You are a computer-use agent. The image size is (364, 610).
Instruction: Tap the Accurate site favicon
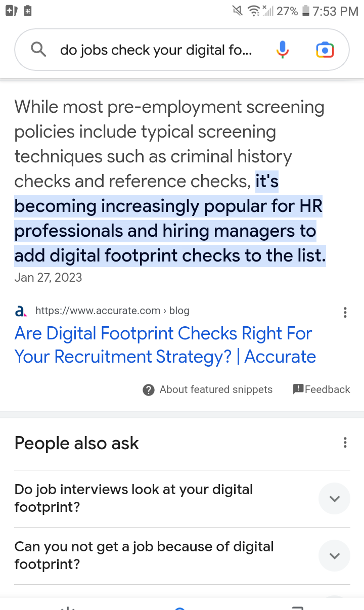(21, 311)
